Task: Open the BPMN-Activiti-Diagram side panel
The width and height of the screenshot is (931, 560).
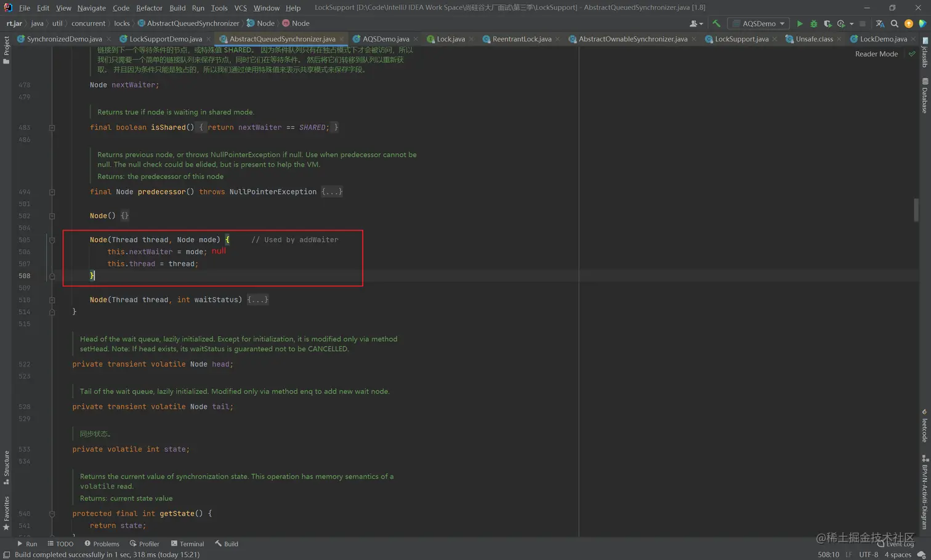Action: pos(925,492)
